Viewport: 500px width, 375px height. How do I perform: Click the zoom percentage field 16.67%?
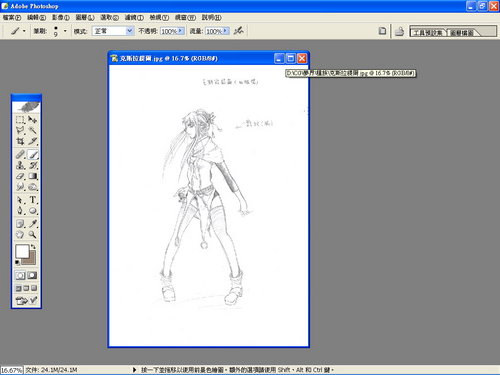click(x=12, y=370)
